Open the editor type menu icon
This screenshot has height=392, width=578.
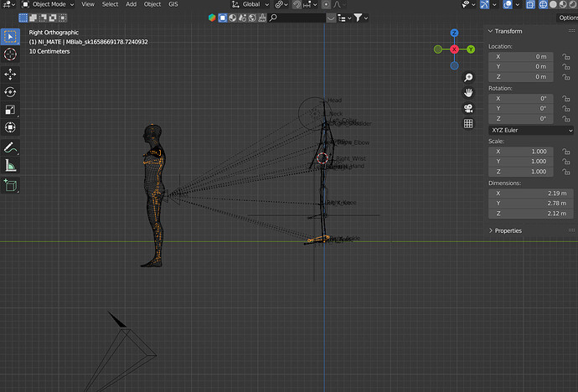pos(8,4)
